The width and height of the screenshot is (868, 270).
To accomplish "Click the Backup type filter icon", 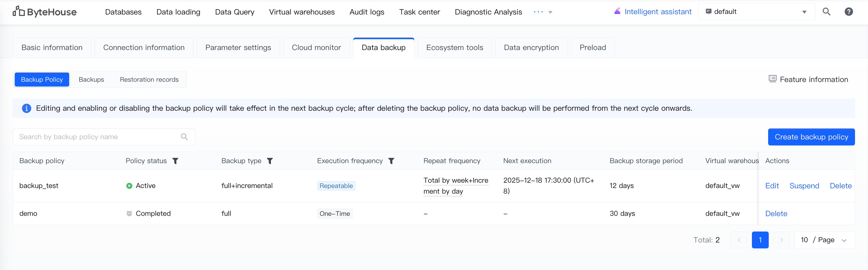I will [270, 161].
